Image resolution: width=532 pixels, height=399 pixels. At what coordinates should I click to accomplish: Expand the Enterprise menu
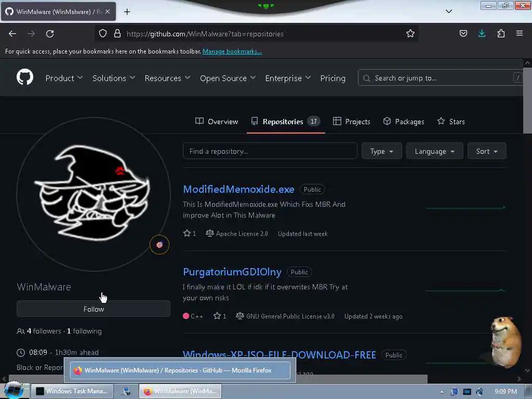click(288, 78)
